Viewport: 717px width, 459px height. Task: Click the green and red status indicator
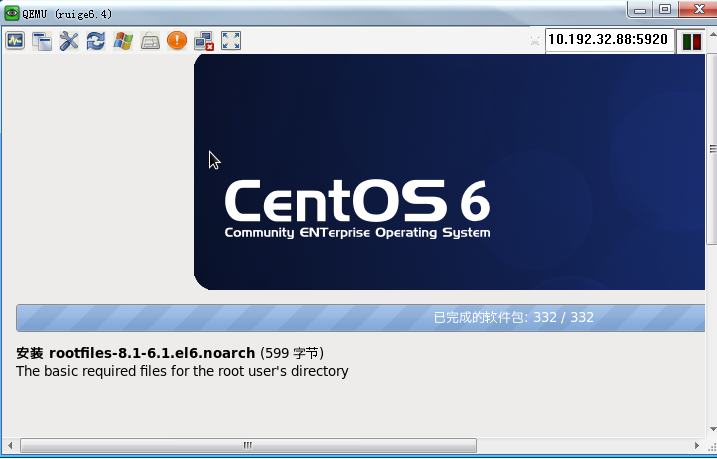pyautogui.click(x=691, y=41)
